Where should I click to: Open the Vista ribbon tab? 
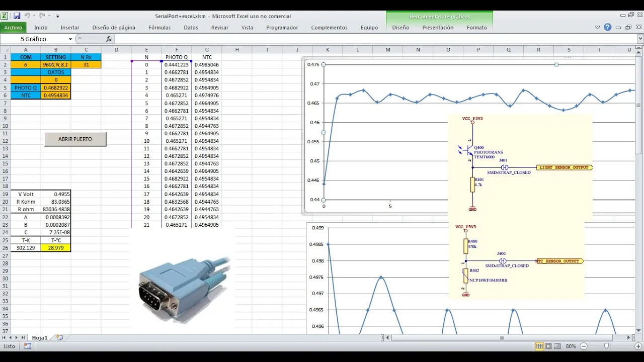(x=247, y=28)
